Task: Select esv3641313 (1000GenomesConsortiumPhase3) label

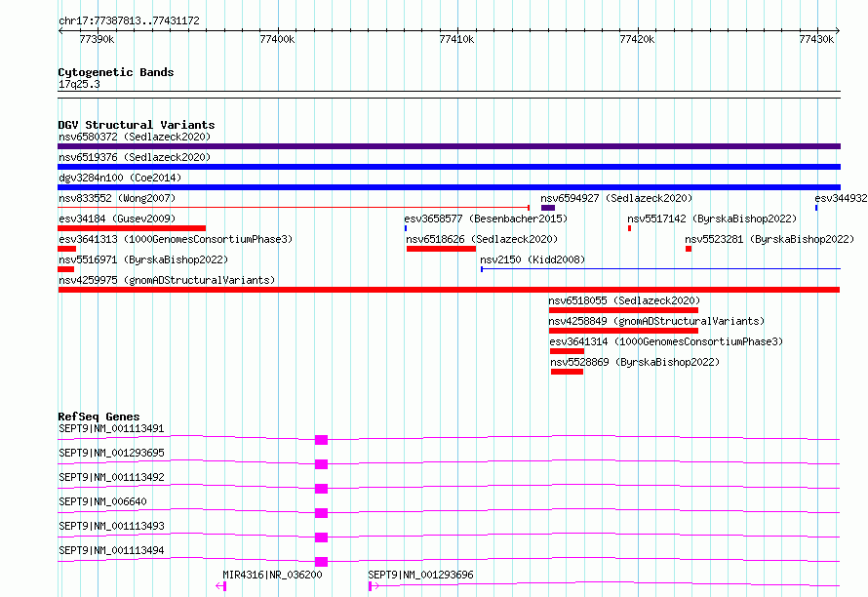Action: 176,239
